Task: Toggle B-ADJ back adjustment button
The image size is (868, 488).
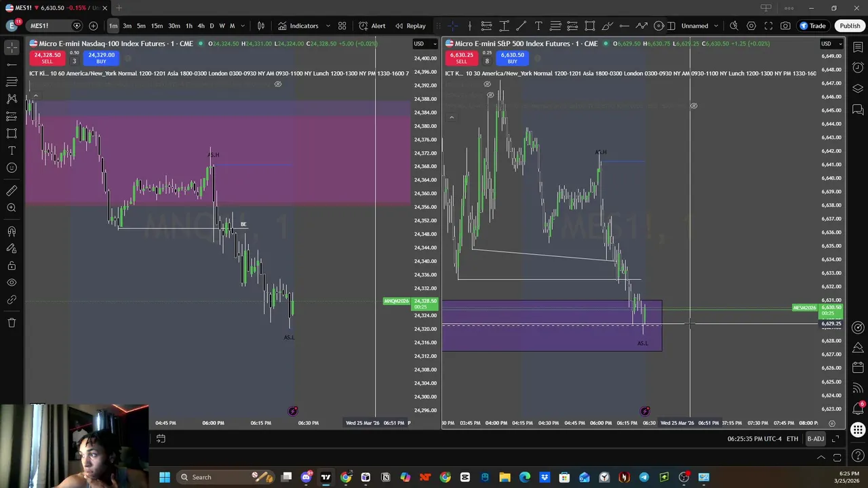Action: pyautogui.click(x=815, y=439)
